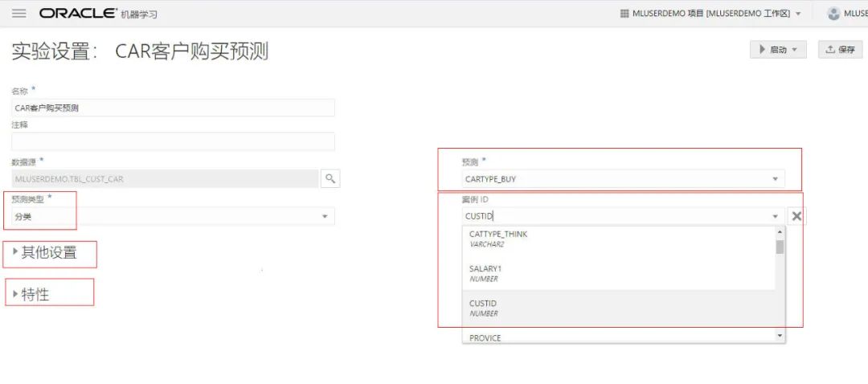Open the 预测类型 dropdown arrow

coord(325,216)
